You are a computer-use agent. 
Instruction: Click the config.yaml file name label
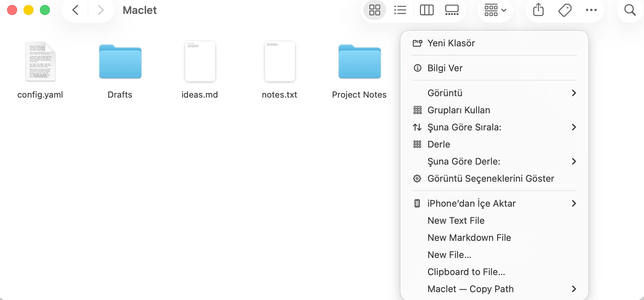coord(40,95)
